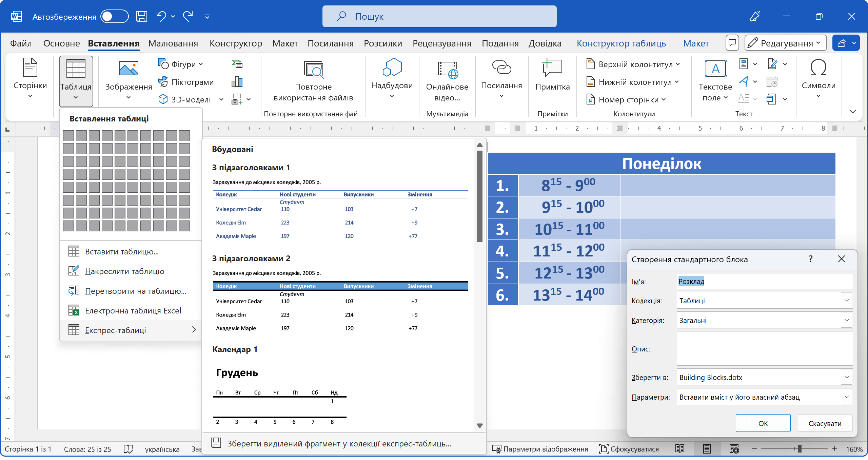This screenshot has height=460, width=868.
Task: Expand the Параметри dropdown list
Action: click(846, 397)
